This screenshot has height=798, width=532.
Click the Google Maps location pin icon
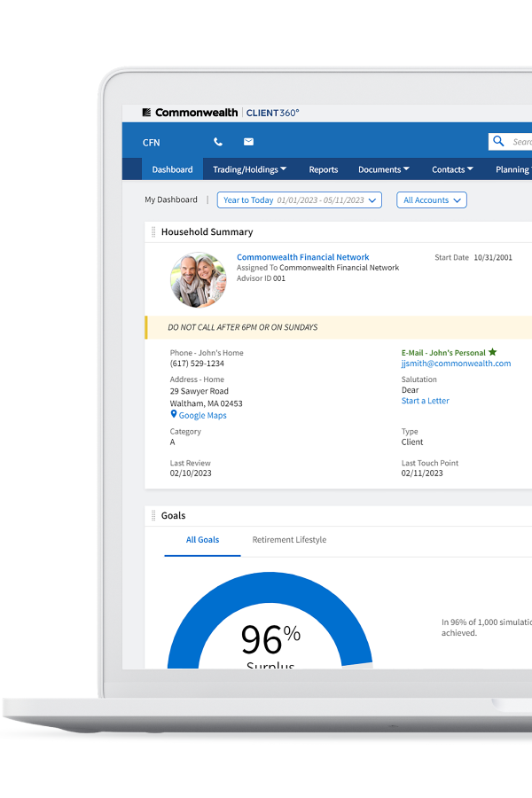click(174, 414)
